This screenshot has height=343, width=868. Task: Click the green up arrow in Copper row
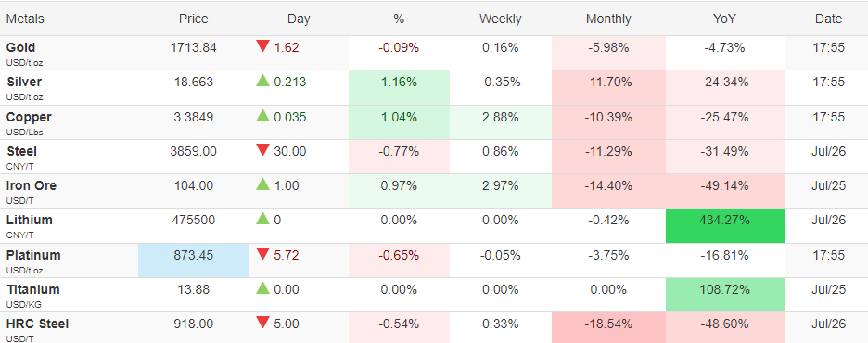262,116
